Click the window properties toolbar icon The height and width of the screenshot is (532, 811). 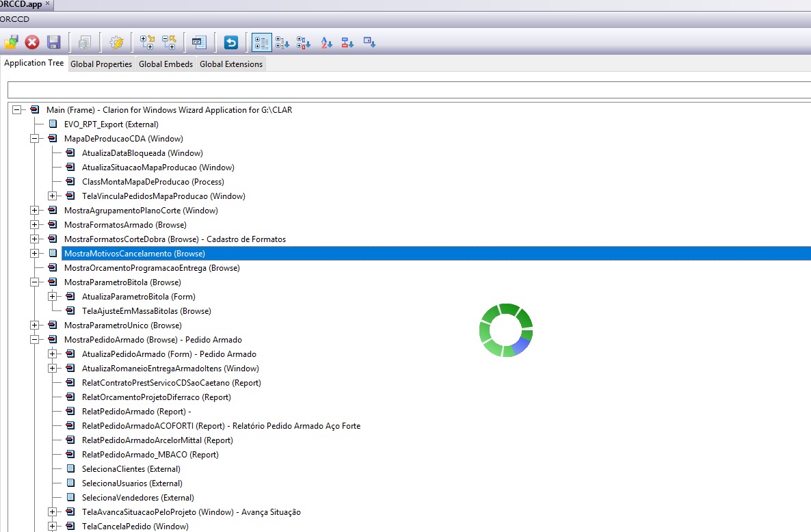pos(199,42)
